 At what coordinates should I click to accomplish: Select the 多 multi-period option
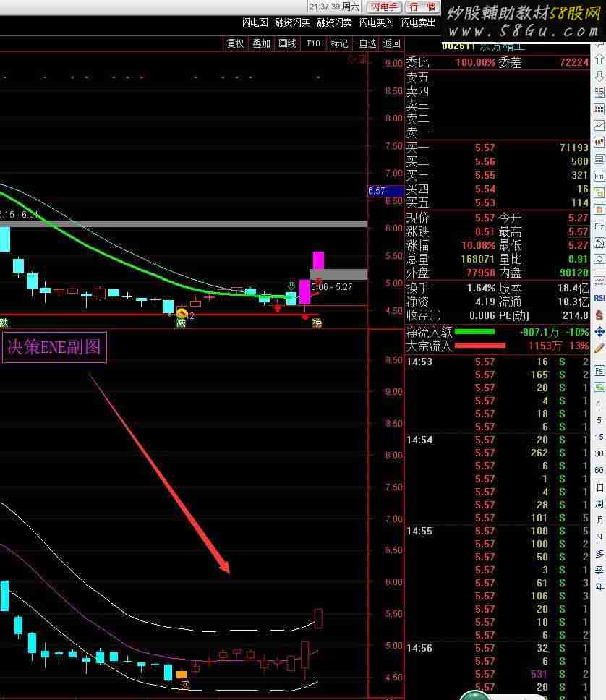click(x=599, y=554)
